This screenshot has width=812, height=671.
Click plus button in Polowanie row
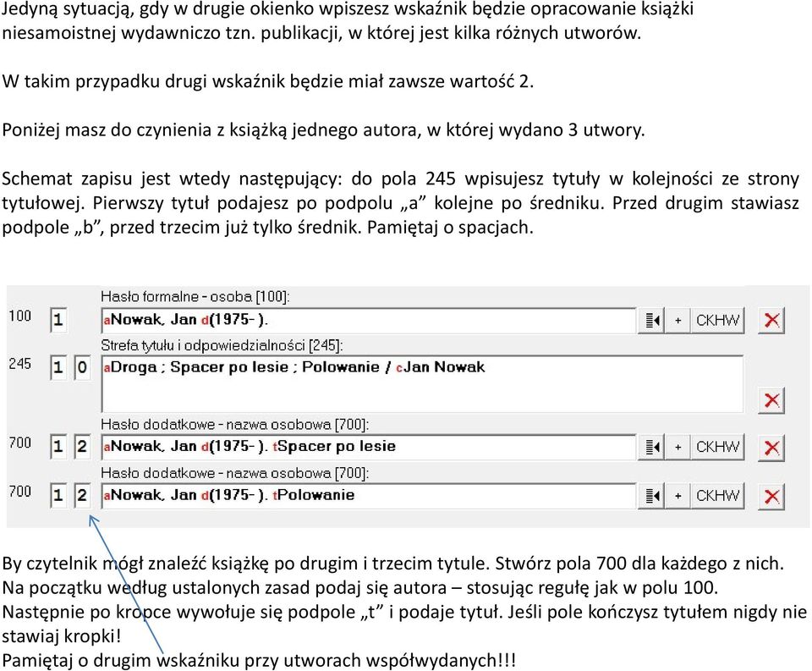(678, 496)
